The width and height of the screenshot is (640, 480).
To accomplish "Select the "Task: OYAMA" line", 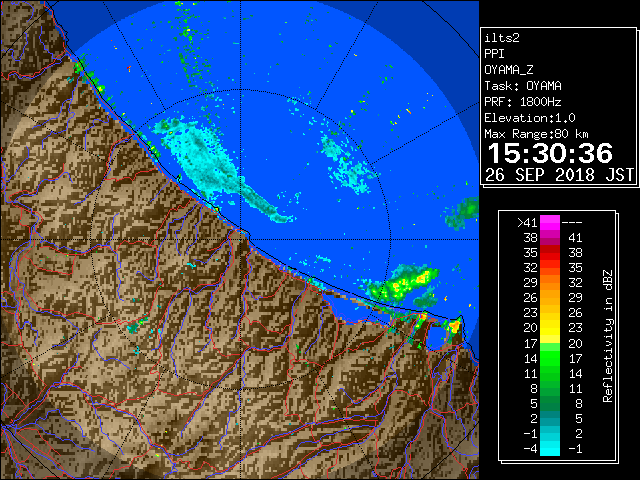I will (523, 86).
